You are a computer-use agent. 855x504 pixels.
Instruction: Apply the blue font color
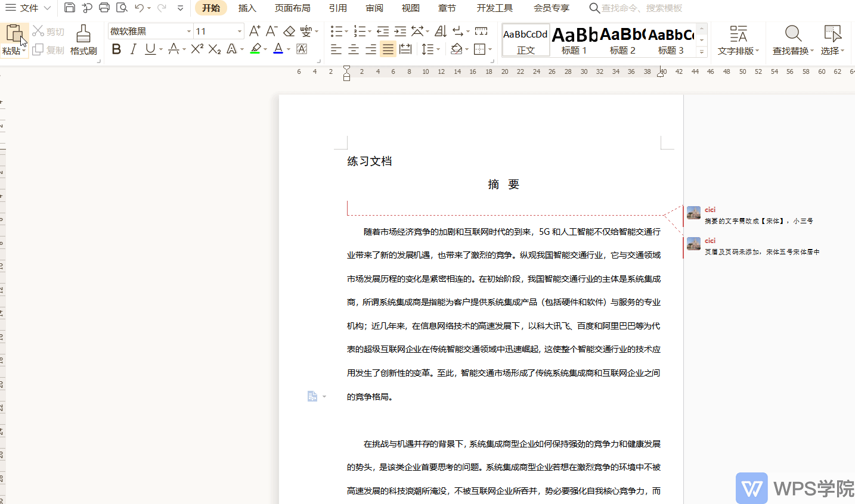tap(278, 49)
